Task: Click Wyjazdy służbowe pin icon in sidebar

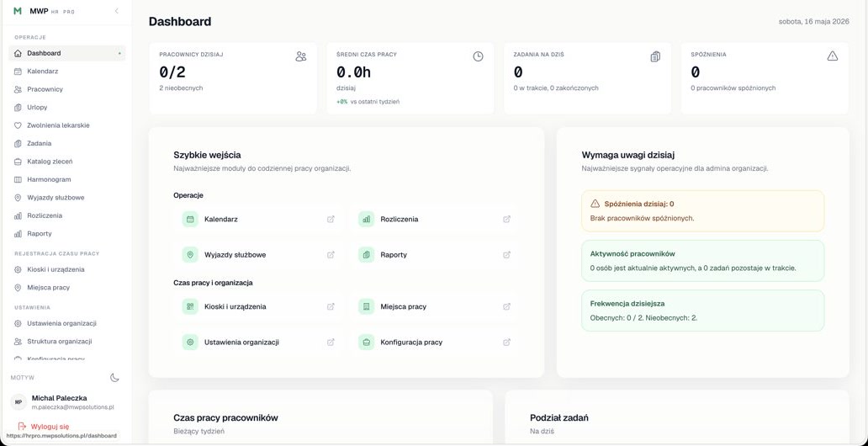Action: point(18,197)
